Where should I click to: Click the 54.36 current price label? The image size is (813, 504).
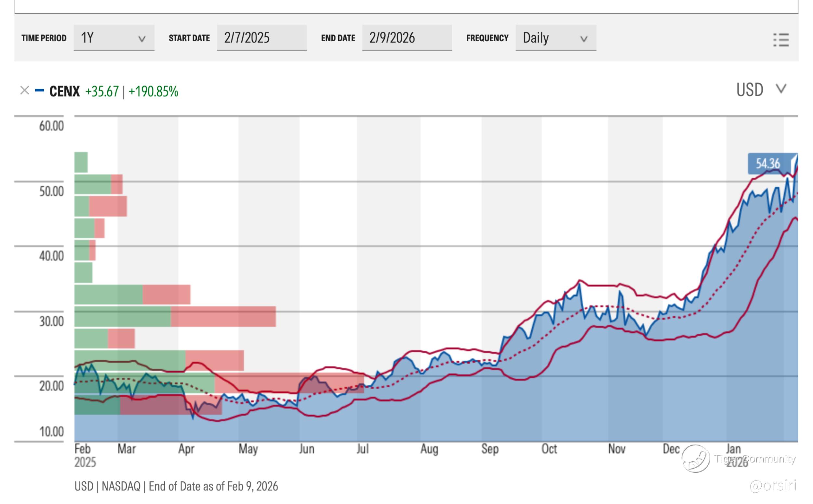[768, 164]
